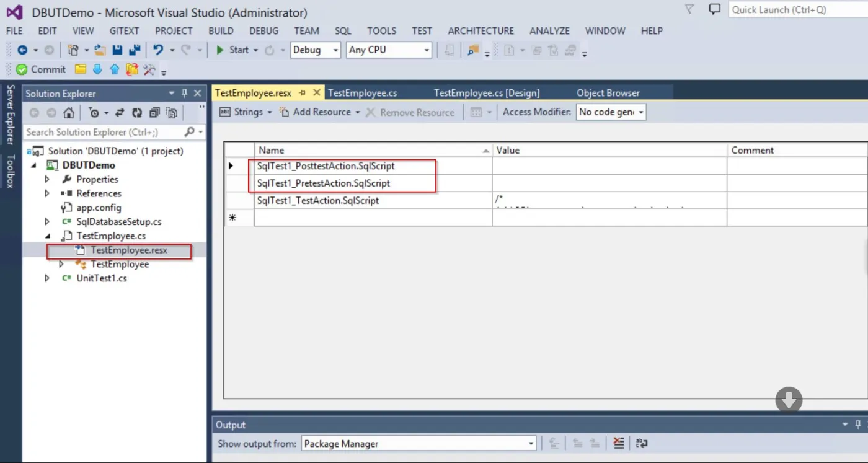Image resolution: width=868 pixels, height=463 pixels.
Task: Select app.config in Solution Explorer
Action: (x=99, y=208)
